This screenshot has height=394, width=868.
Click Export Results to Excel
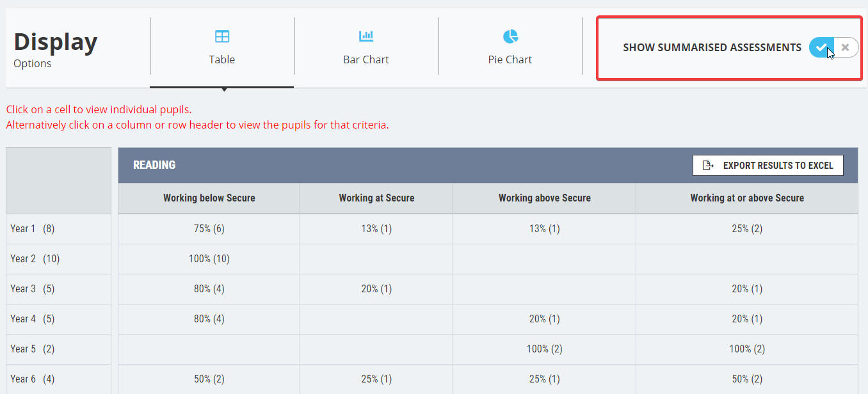[x=768, y=165]
